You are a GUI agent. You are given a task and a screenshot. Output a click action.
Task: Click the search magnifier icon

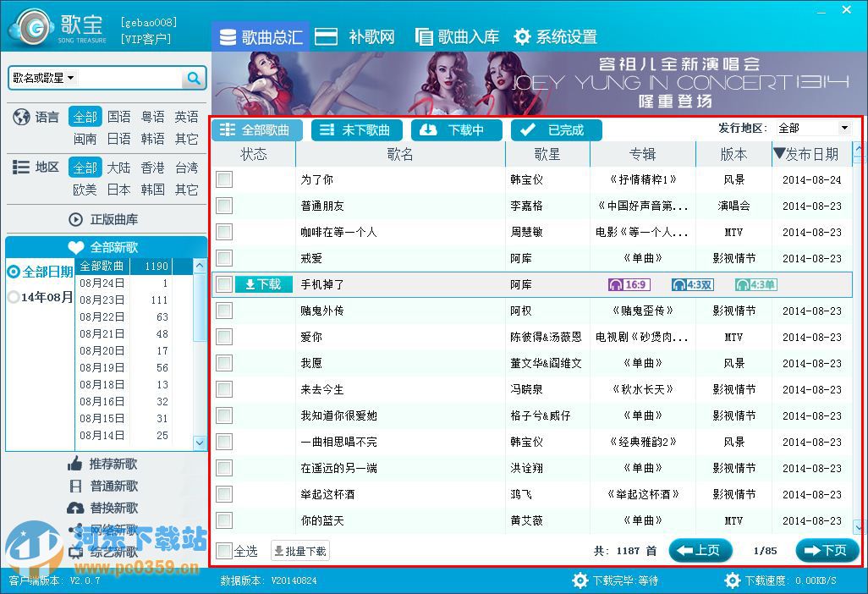pos(194,77)
